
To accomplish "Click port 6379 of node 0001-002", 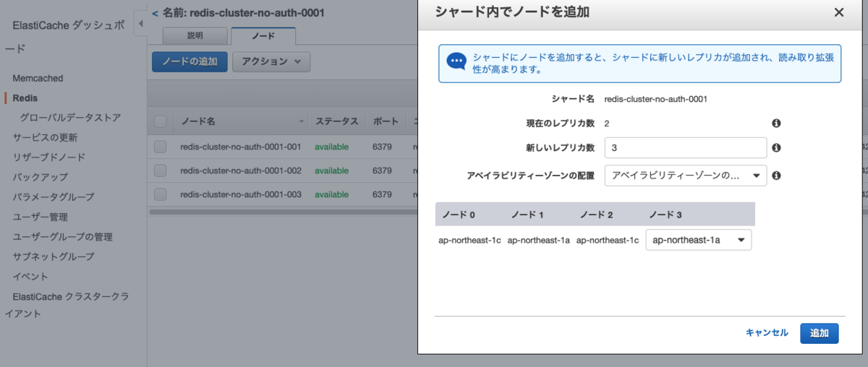I will click(383, 170).
